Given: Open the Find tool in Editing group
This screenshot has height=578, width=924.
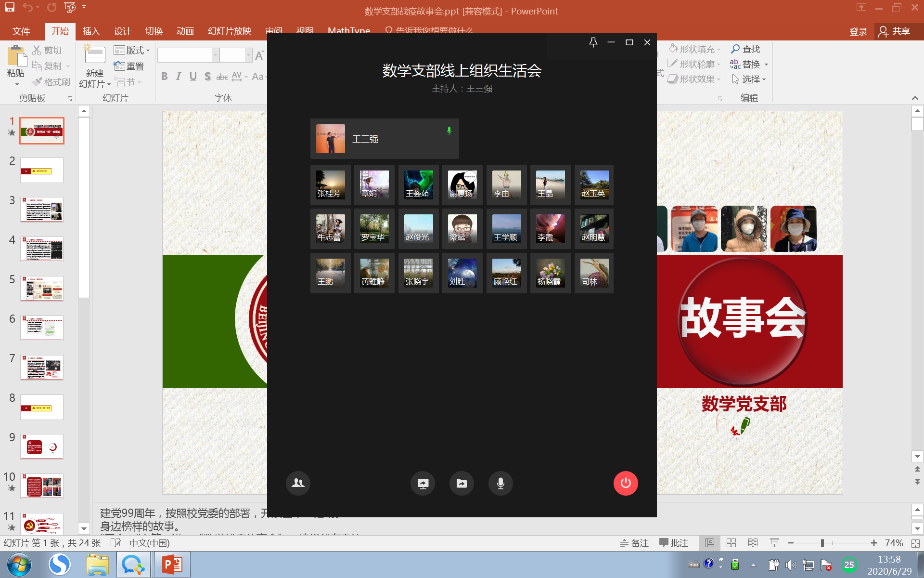Looking at the screenshot, I should [745, 49].
